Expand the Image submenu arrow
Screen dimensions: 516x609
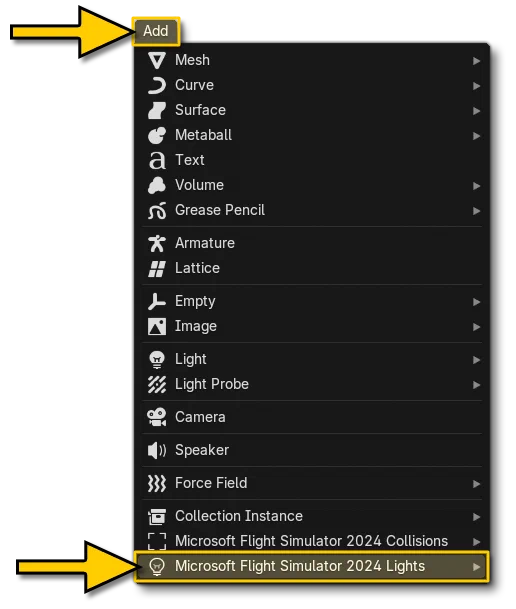(x=476, y=327)
